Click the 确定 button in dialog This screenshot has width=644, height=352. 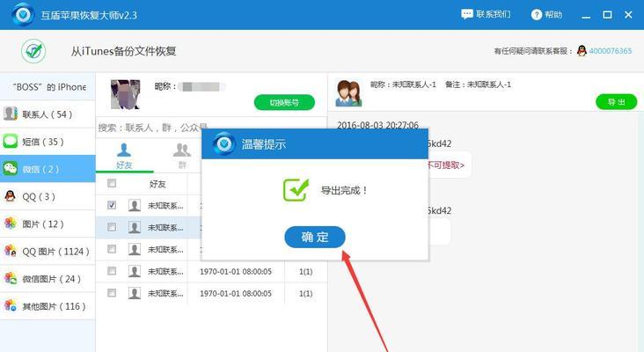[315, 237]
